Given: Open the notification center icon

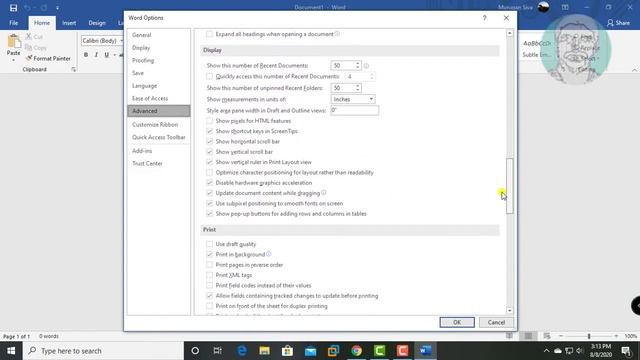Looking at the screenshot, I should coord(626,351).
